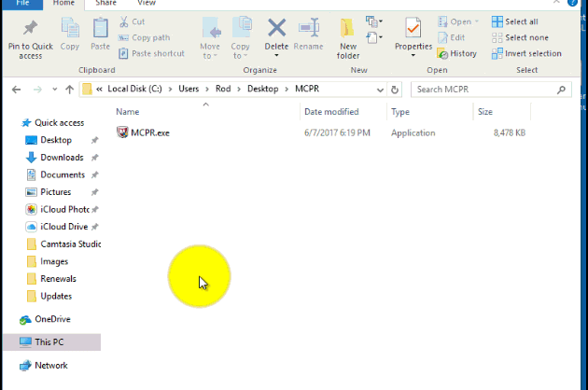Viewport: 588px width, 390px height.
Task: Click Local Disk (C:) in address bar
Action: pos(134,89)
